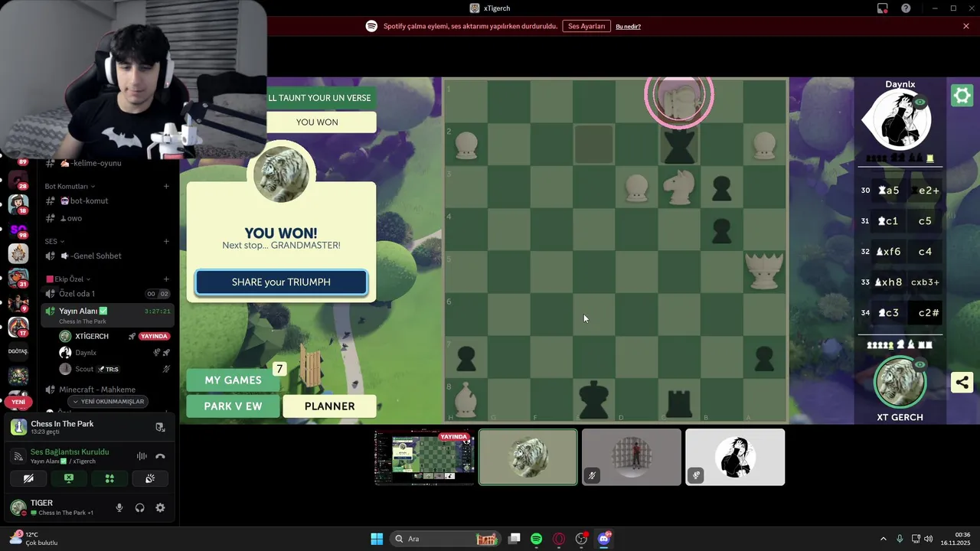Open the PARK VIEW button
Viewport: 980px width, 551px height.
pyautogui.click(x=233, y=406)
